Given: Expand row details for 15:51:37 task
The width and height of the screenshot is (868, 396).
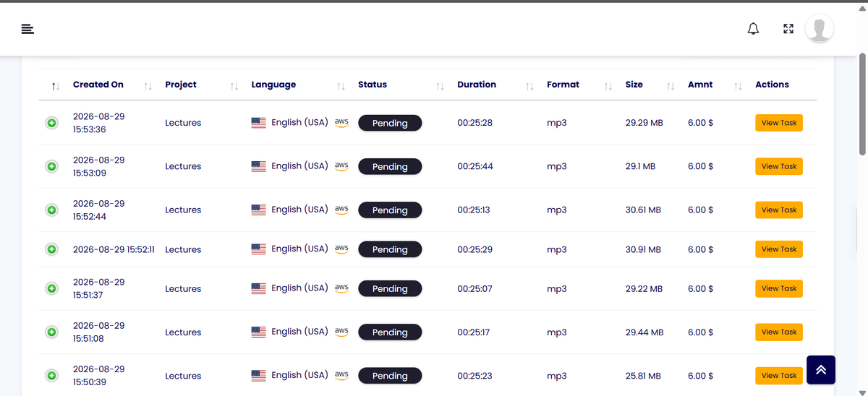Looking at the screenshot, I should (x=51, y=288).
